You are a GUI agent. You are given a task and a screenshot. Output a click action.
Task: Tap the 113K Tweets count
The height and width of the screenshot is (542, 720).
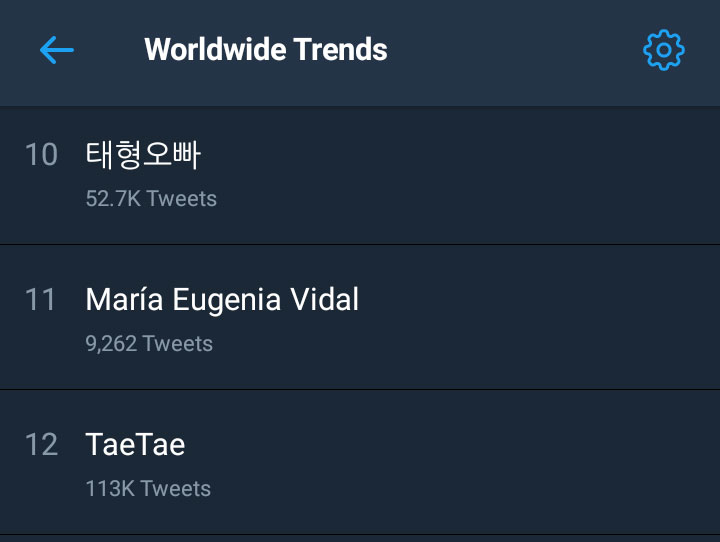click(x=148, y=489)
